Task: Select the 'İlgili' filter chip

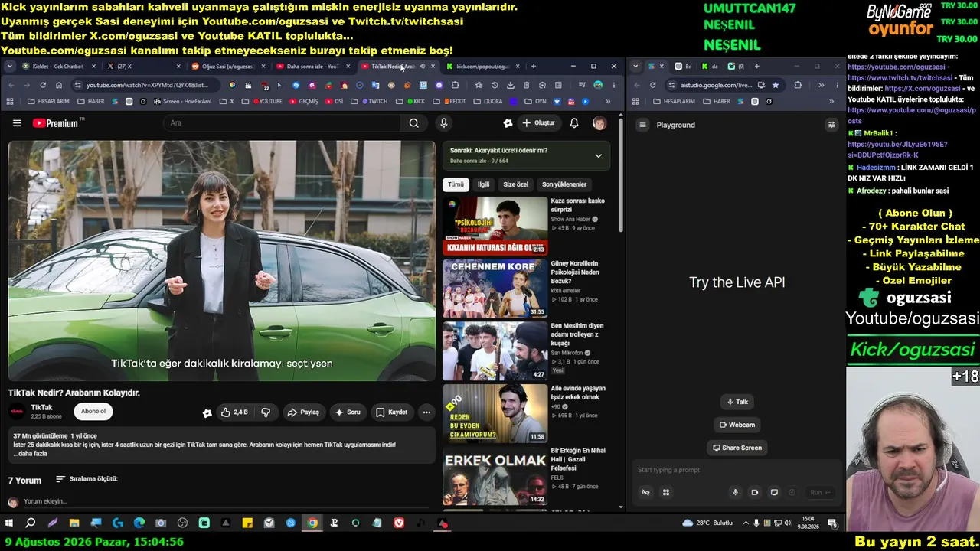Action: [484, 184]
